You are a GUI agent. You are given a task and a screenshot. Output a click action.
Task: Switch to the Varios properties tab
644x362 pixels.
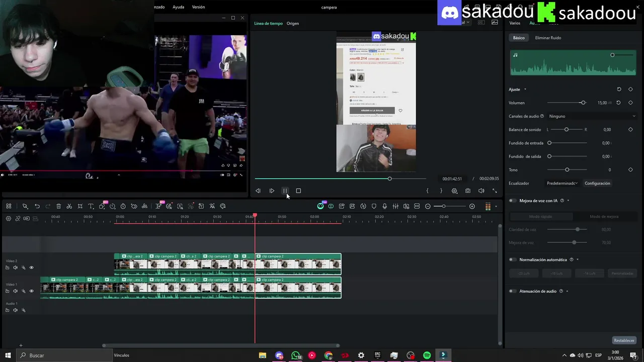pos(515,23)
